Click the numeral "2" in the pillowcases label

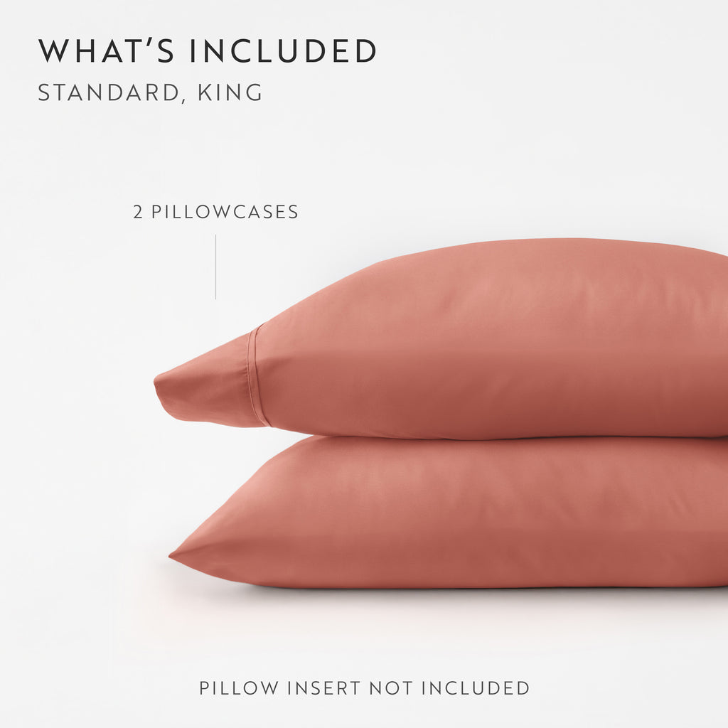point(138,212)
